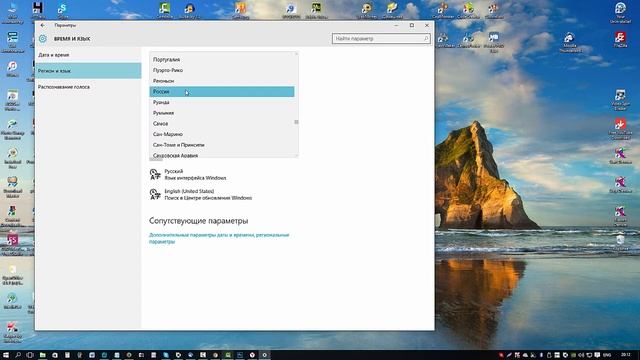Select the Регион и язык section
The height and width of the screenshot is (360, 640).
(88, 71)
